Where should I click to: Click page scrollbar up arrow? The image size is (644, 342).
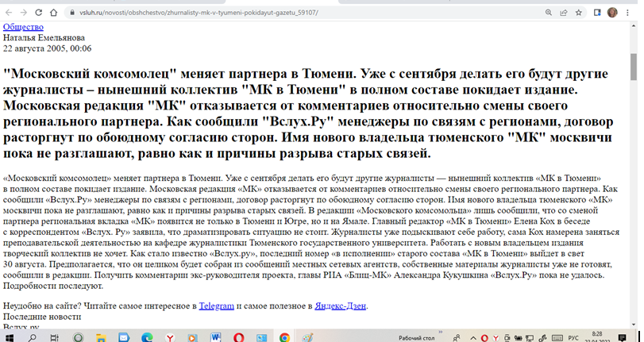click(634, 25)
